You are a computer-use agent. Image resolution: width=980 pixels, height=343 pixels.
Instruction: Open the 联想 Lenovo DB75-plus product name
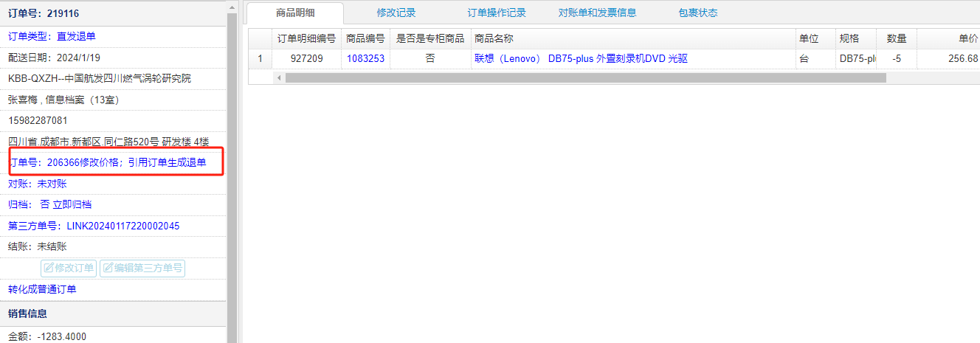(581, 58)
